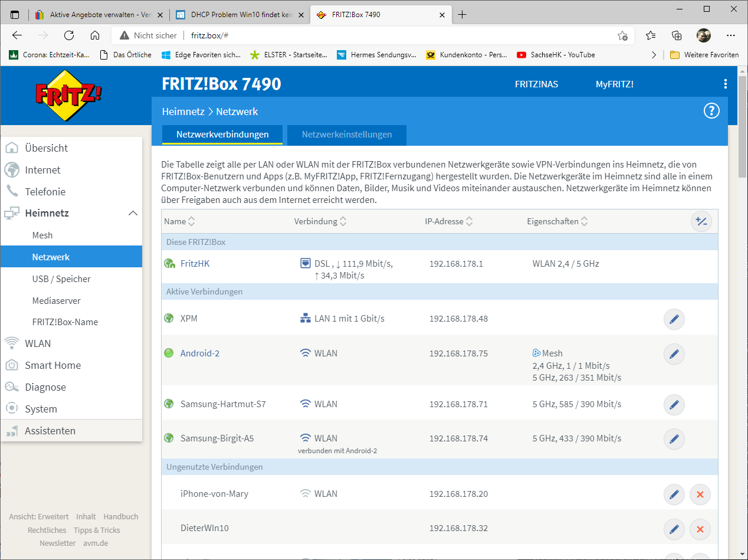The height and width of the screenshot is (560, 748).
Task: Reload the page
Action: [69, 35]
